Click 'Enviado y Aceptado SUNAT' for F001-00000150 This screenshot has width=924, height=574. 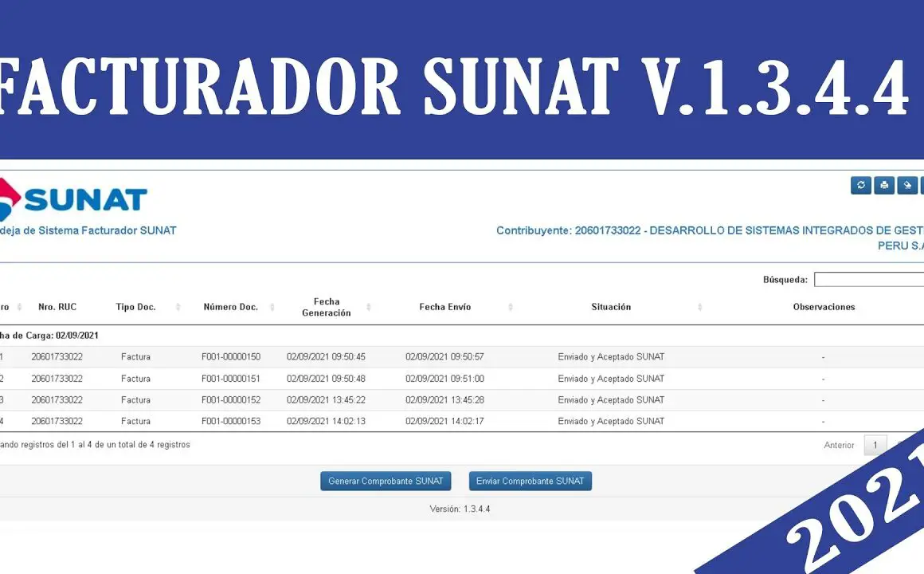point(611,357)
